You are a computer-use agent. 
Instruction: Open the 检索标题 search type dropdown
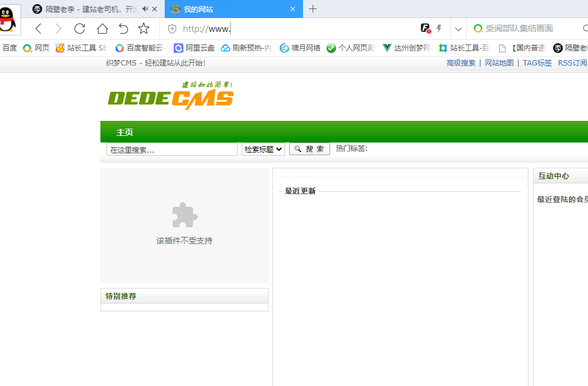(x=263, y=149)
